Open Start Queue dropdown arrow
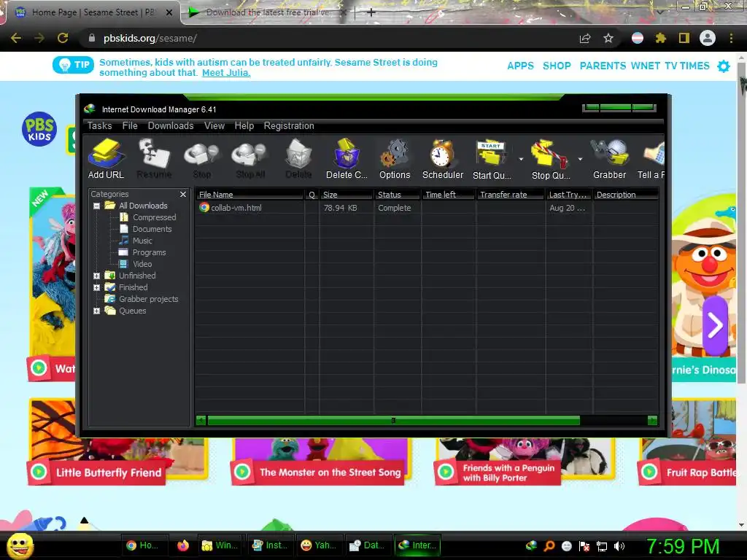 (521, 159)
